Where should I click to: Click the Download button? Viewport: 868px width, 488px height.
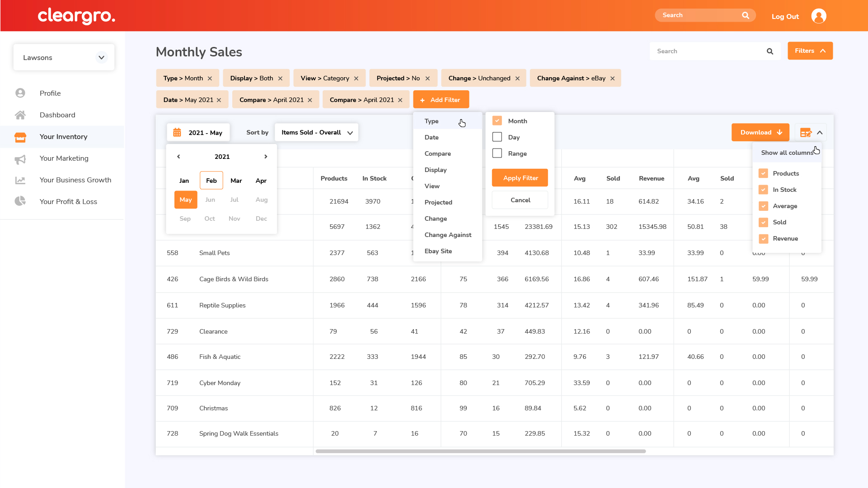tap(760, 133)
